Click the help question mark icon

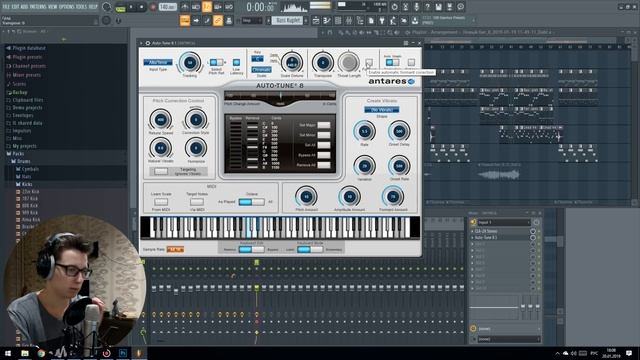427,7
